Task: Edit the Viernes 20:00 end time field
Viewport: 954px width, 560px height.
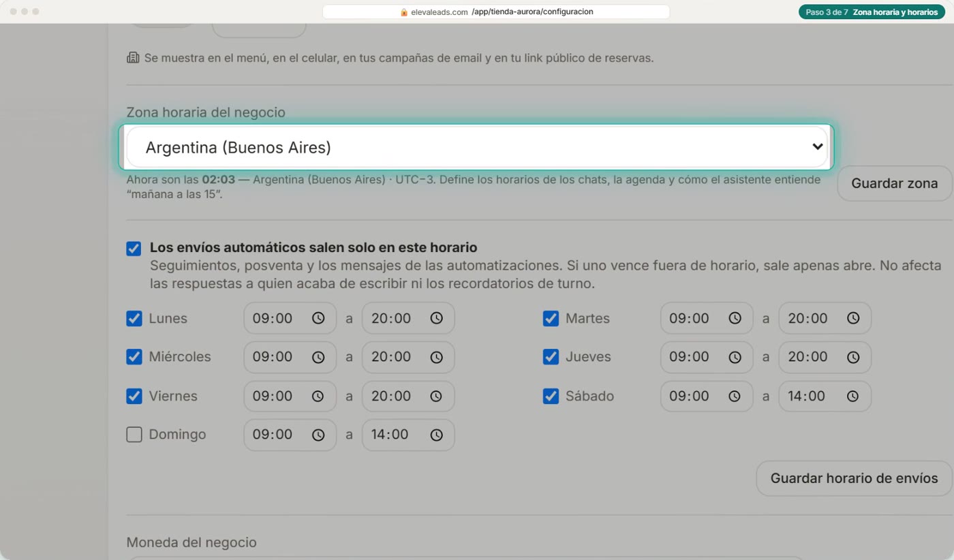Action: coord(408,396)
